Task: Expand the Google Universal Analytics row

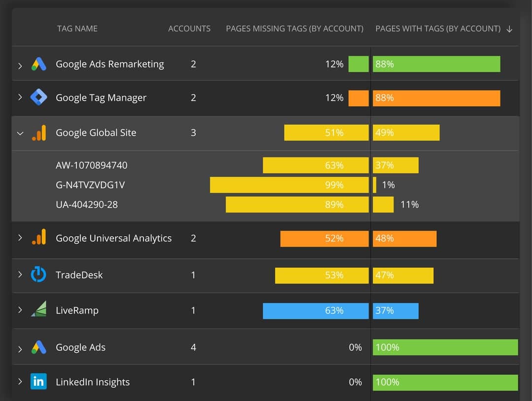Action: click(20, 238)
